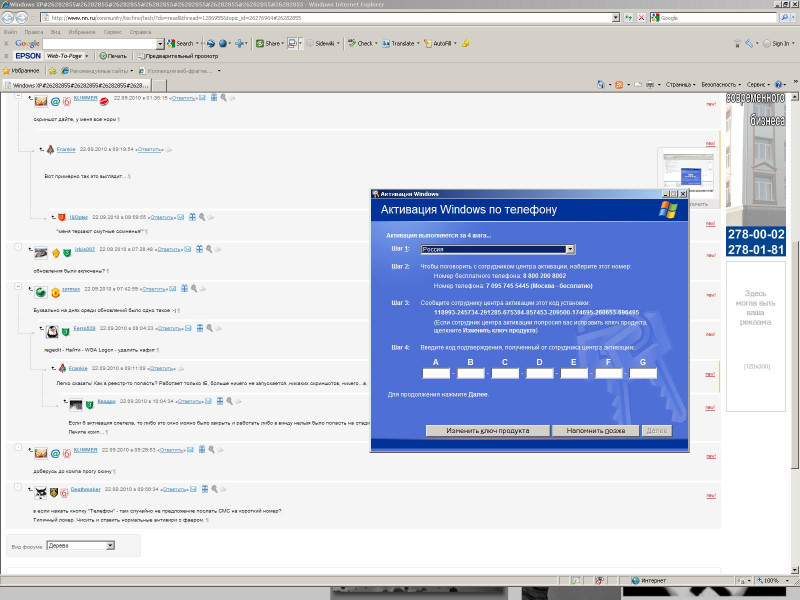
Task: Click the printer icon in the IE command bar
Action: coord(649,84)
